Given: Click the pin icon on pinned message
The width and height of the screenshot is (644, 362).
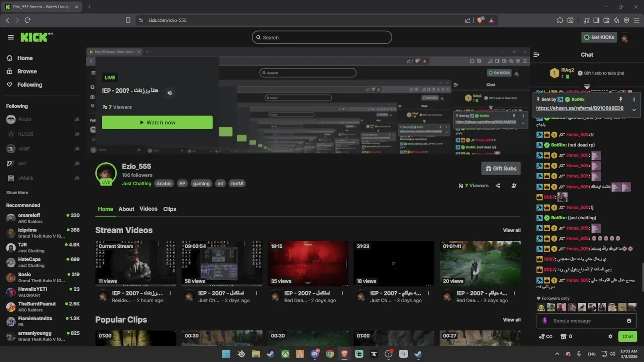Looking at the screenshot, I should coord(621,99).
